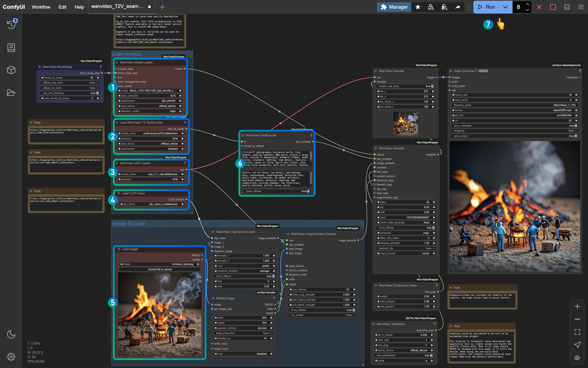Click help icon on Resize Image node
588x368 pixels.
(274, 298)
